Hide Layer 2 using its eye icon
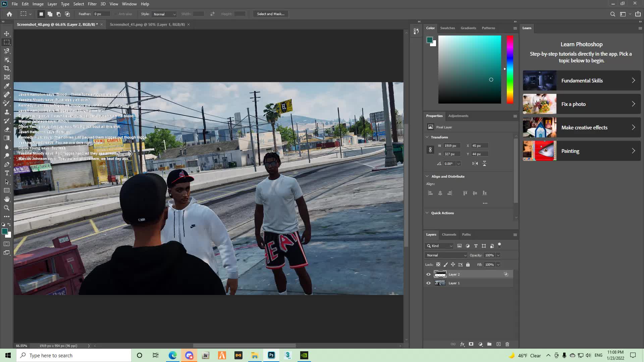This screenshot has height=362, width=644. pyautogui.click(x=428, y=275)
